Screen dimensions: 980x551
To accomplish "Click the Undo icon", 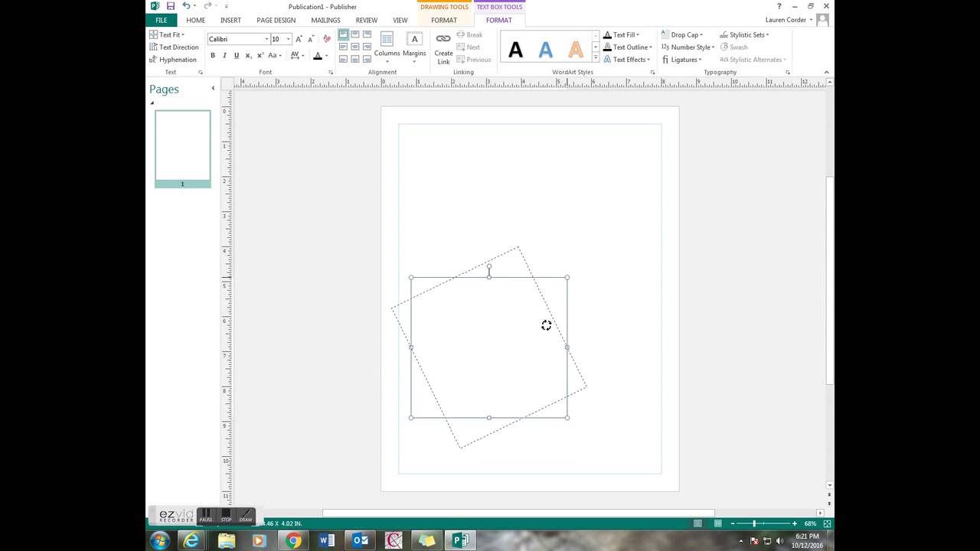I will coord(186,6).
